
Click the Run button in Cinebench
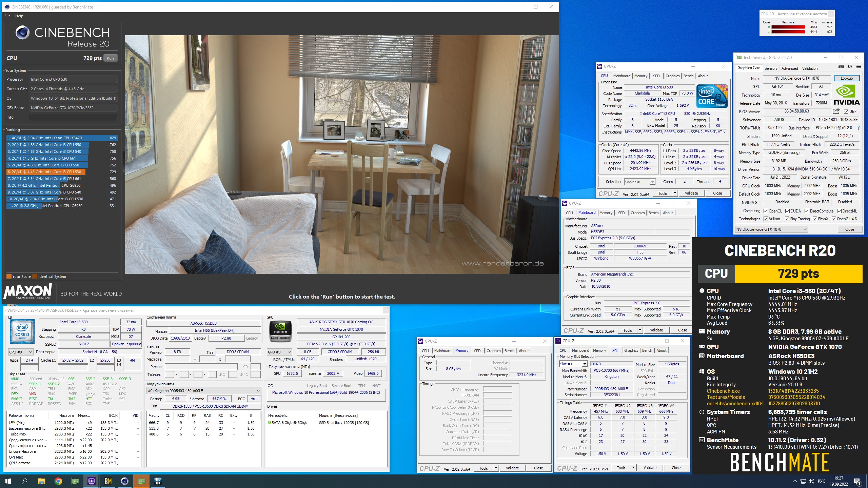click(111, 58)
